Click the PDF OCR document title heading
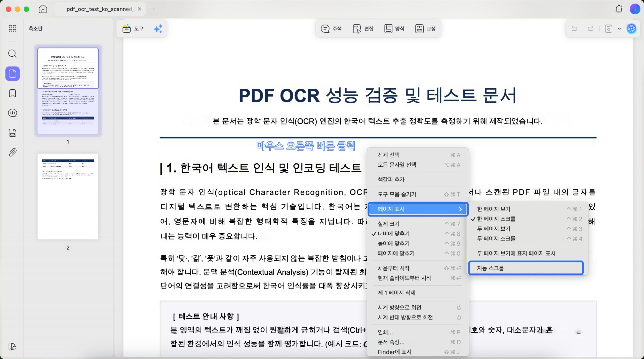 click(378, 96)
